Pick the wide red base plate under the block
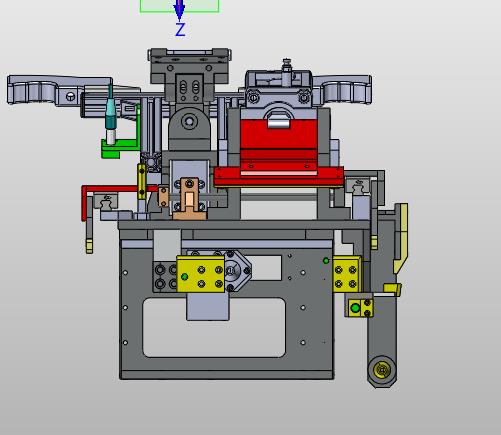The width and height of the screenshot is (501, 435). coord(279,177)
